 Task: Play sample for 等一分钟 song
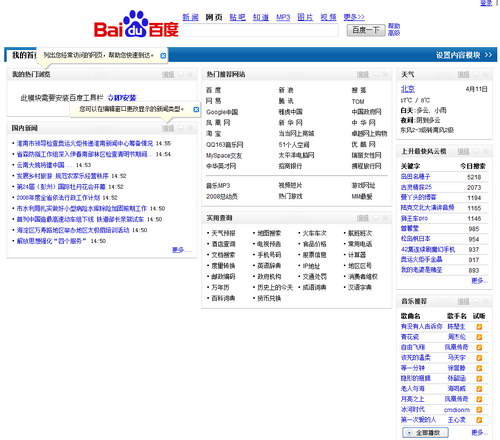(479, 368)
